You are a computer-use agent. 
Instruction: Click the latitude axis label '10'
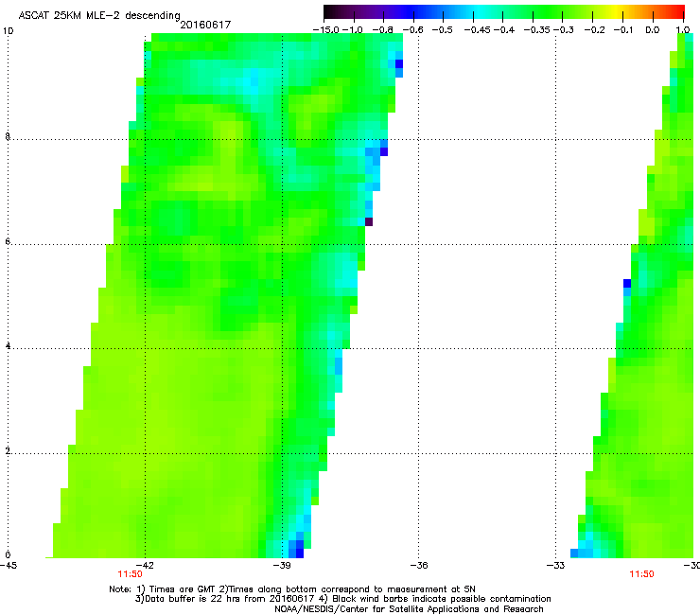pyautogui.click(x=8, y=31)
